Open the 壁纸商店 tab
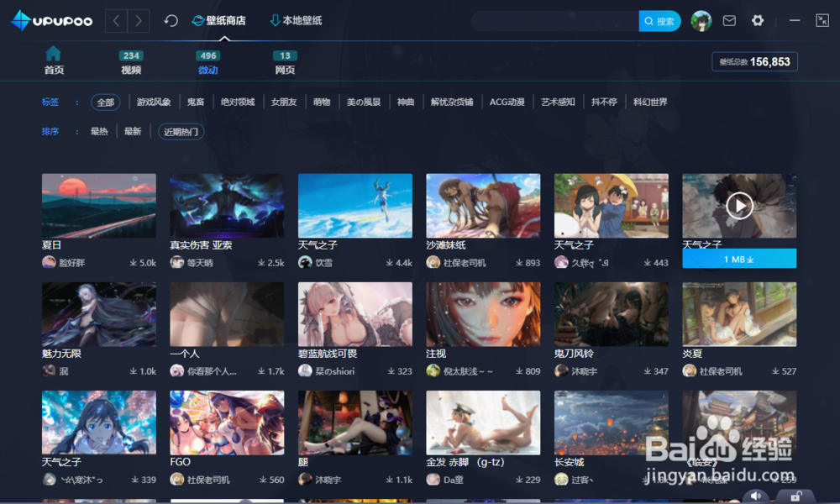 (x=219, y=21)
